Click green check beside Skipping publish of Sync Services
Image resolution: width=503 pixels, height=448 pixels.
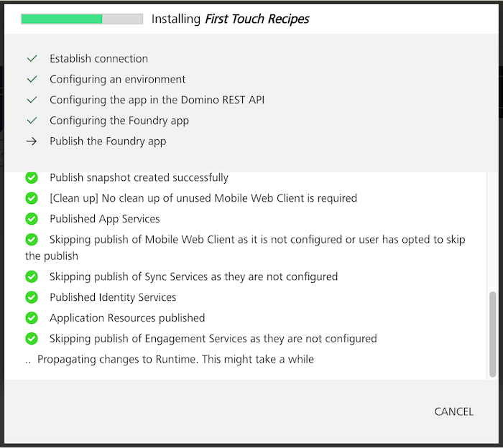click(32, 277)
